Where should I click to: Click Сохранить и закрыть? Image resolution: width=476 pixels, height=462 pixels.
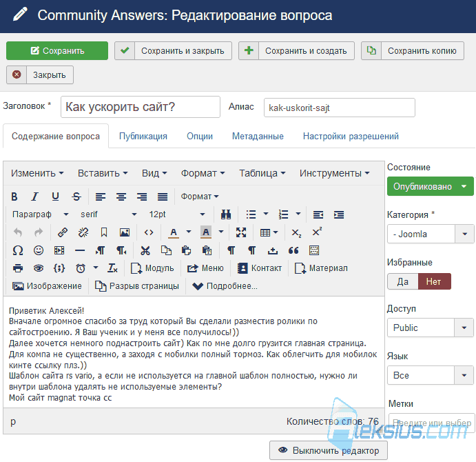[x=173, y=50]
